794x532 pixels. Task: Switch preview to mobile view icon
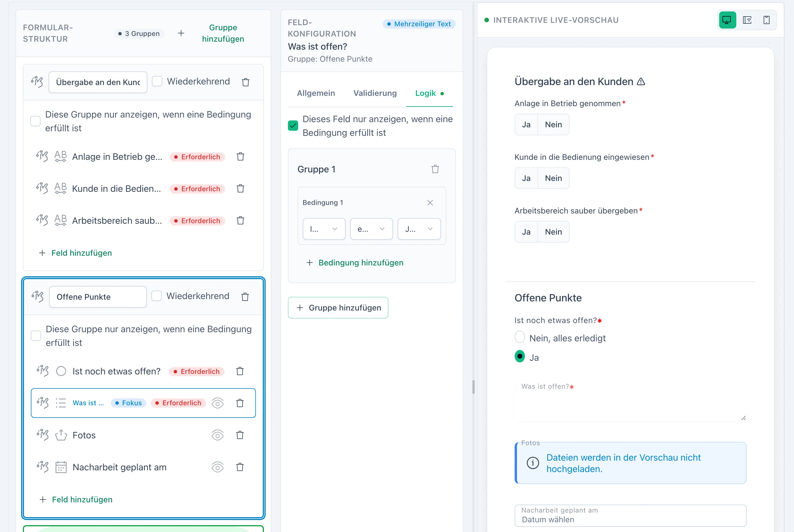click(x=766, y=20)
